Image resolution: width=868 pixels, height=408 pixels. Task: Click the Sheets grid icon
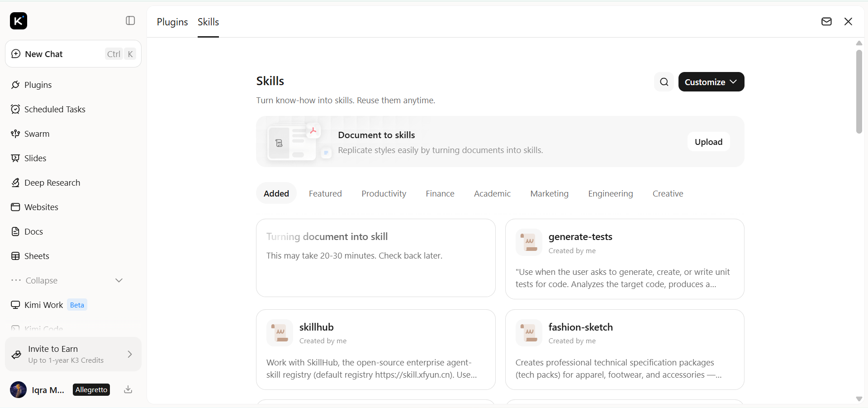click(x=15, y=256)
